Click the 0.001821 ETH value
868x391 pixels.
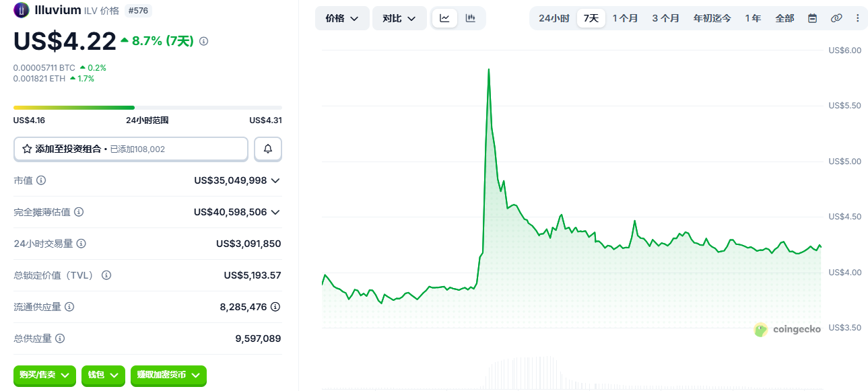coord(40,79)
